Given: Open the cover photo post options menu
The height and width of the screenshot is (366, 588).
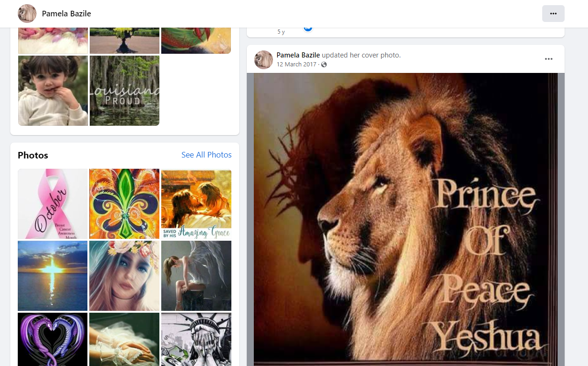Looking at the screenshot, I should 548,59.
